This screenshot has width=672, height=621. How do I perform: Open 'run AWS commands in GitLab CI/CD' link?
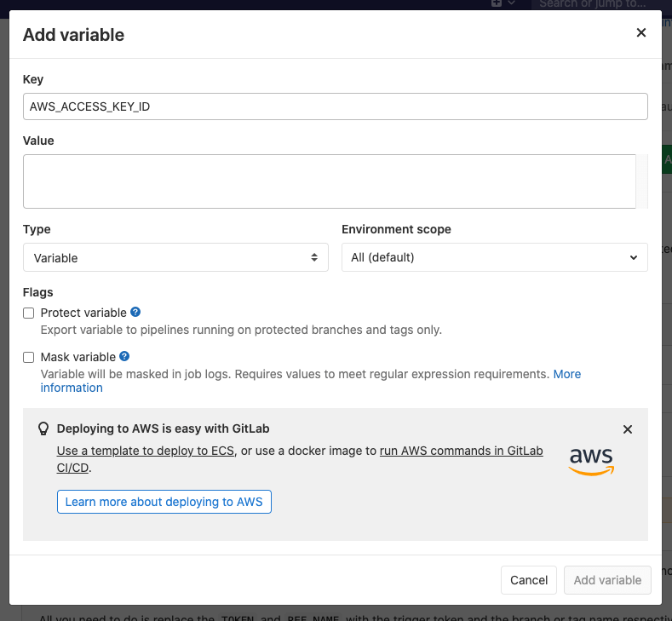pyautogui.click(x=461, y=451)
